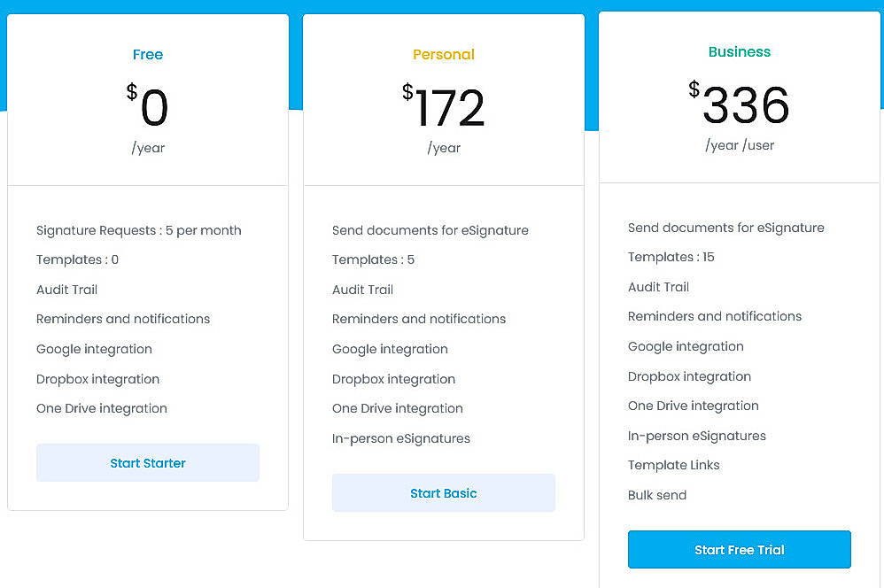This screenshot has width=884, height=588.
Task: Click the Start Free Trial button
Action: coord(739,549)
